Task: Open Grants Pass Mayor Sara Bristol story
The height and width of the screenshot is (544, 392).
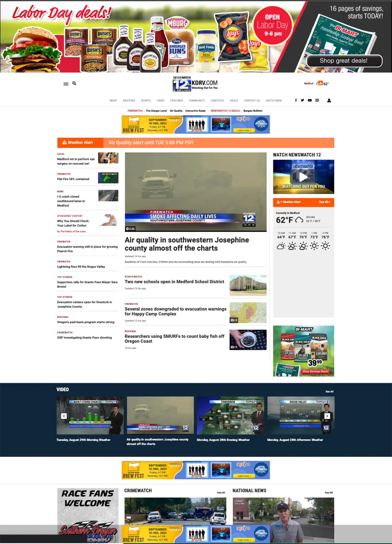Action: click(x=87, y=284)
